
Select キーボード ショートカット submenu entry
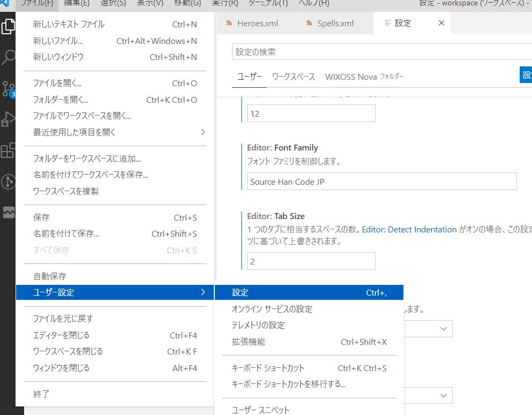(309, 368)
